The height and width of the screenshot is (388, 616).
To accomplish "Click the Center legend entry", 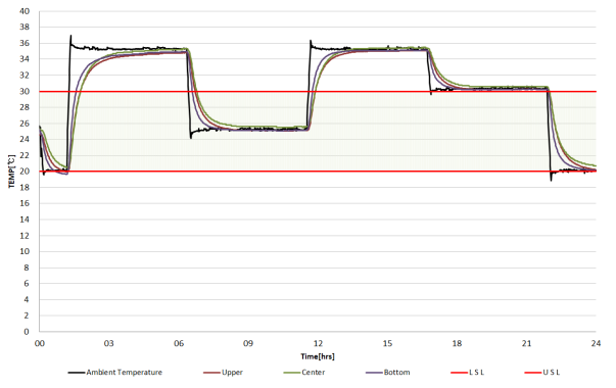I will pos(304,372).
